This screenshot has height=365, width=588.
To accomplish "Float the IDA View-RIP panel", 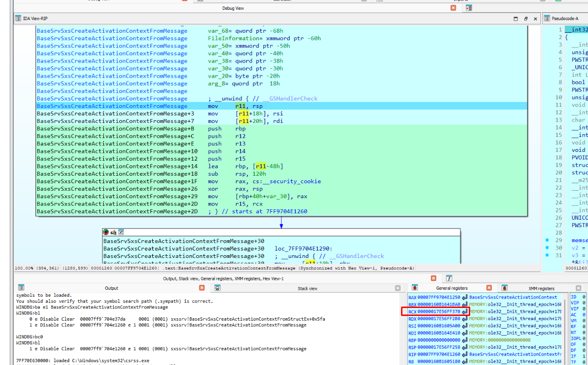I will pyautogui.click(x=525, y=19).
